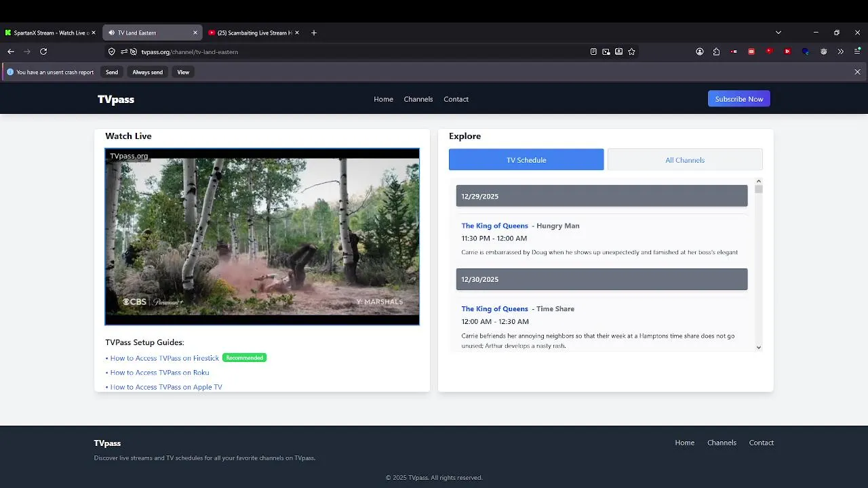Click footer Channels link
Viewport: 868px width, 488px height.
(x=722, y=443)
